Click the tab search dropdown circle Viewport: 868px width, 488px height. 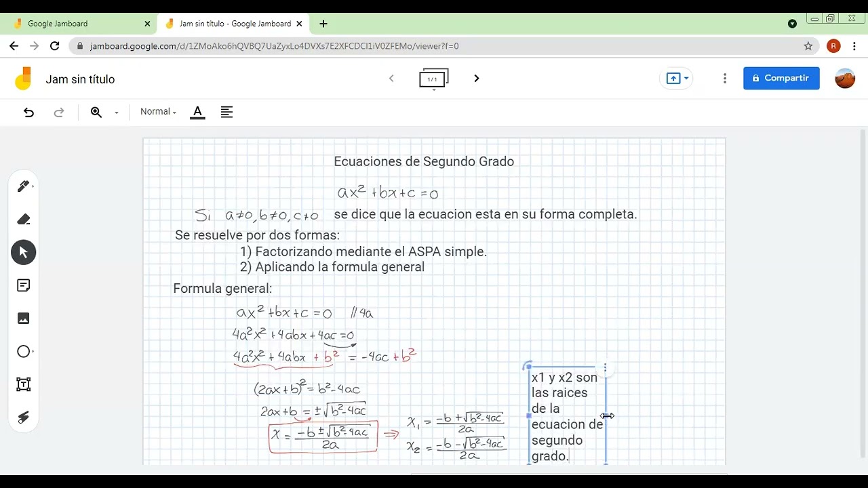(792, 24)
